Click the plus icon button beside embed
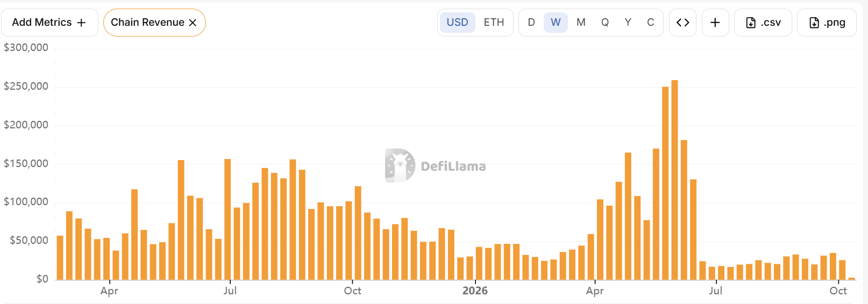The width and height of the screenshot is (868, 304). point(715,23)
